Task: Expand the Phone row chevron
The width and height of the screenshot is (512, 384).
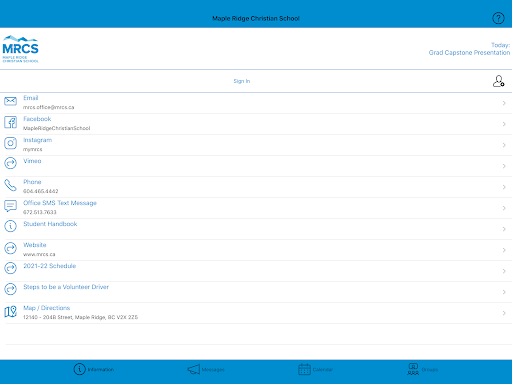Action: [x=504, y=187]
